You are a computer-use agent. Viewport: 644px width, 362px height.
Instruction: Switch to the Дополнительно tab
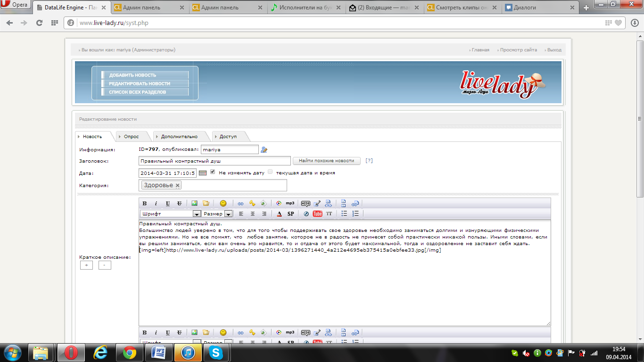179,137
